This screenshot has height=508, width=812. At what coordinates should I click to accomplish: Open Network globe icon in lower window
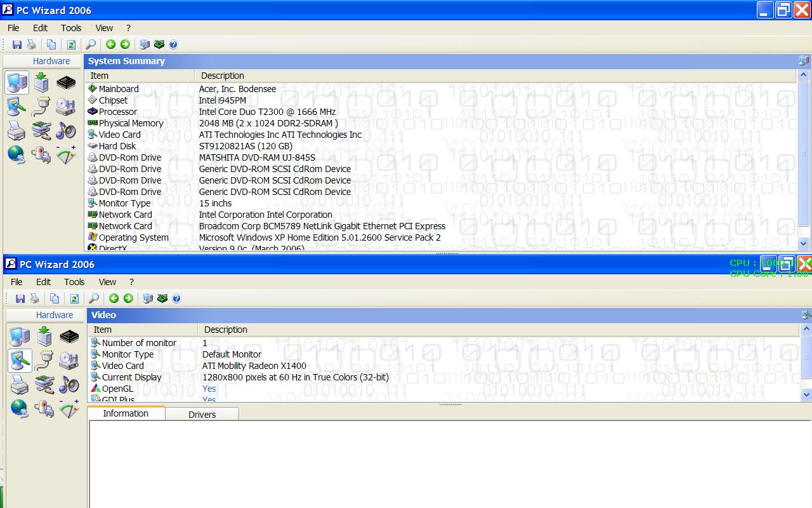(20, 408)
